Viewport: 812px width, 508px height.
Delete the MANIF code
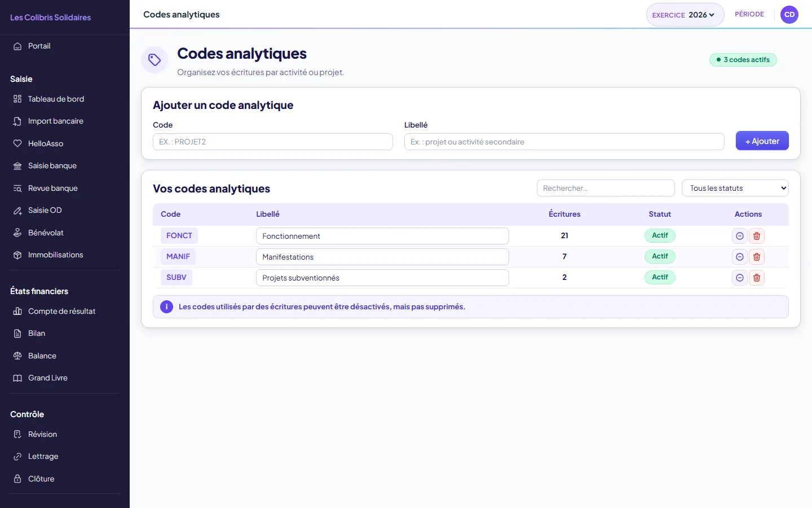point(757,257)
